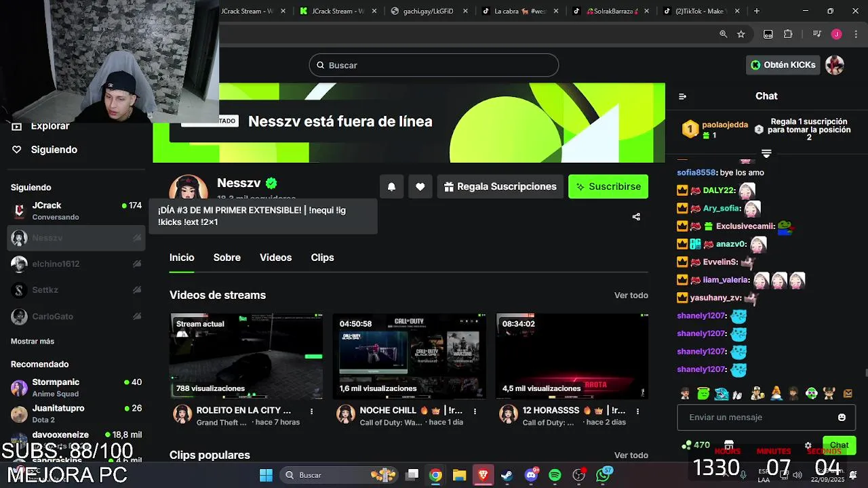Click the notification bell for Nesszv
This screenshot has width=868, height=488.
(x=391, y=187)
